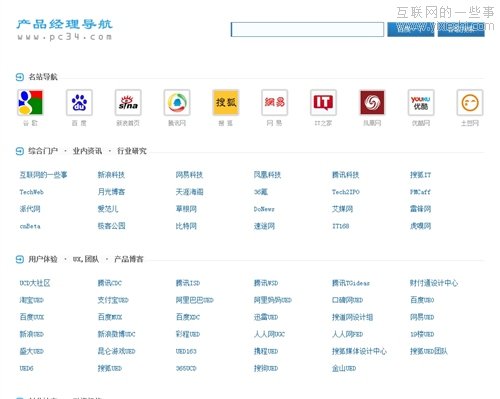Open the 虎嗅网 link
The height and width of the screenshot is (399, 500).
pyautogui.click(x=420, y=226)
